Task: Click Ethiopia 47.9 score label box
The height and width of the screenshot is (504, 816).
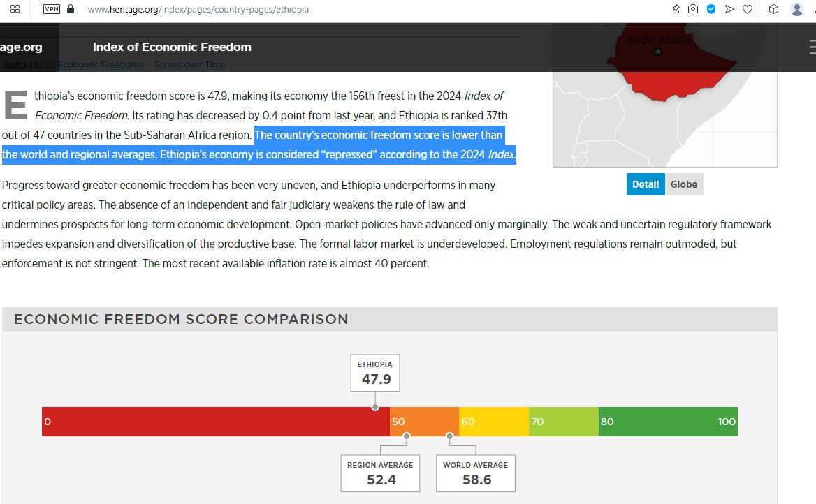Action: pyautogui.click(x=375, y=373)
